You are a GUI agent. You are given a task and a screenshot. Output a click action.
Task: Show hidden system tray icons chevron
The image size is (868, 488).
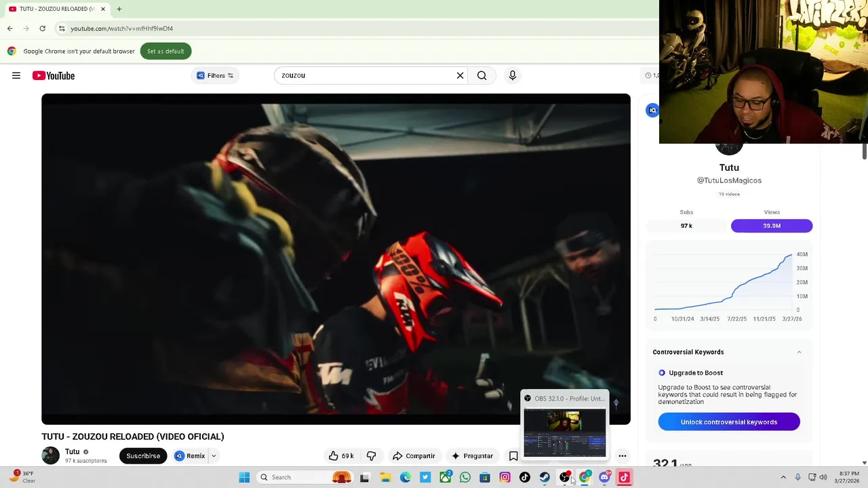(783, 477)
